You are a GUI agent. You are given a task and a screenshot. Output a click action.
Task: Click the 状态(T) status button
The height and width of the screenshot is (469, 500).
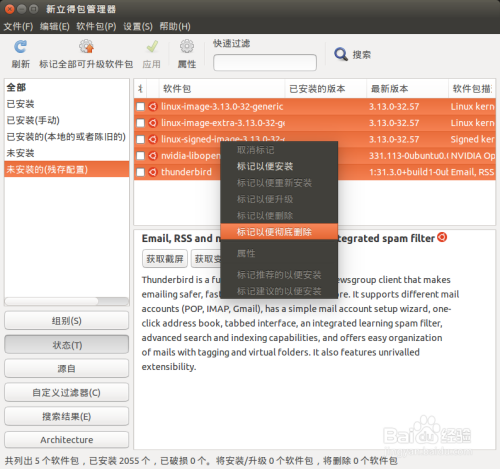pyautogui.click(x=67, y=345)
